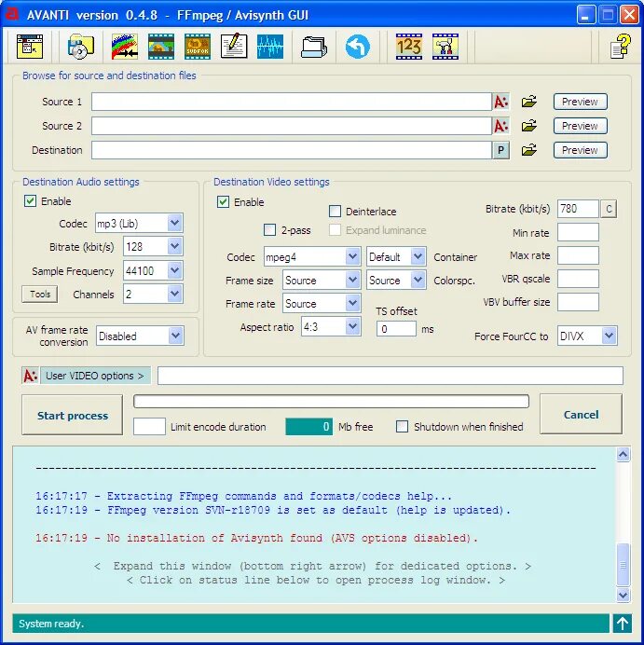644x645 pixels.
Task: Click the VBR qscale field
Action: click(x=578, y=279)
